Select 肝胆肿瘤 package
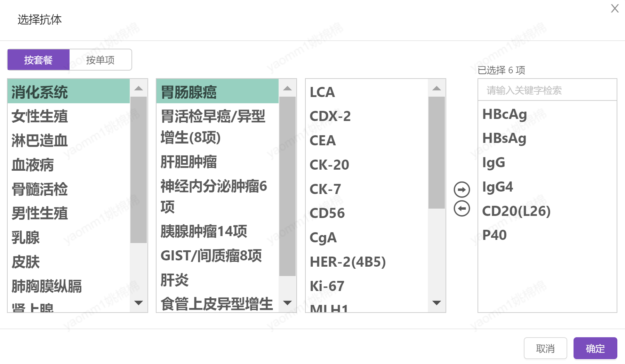Viewport: 625px width, 364px height. (189, 162)
